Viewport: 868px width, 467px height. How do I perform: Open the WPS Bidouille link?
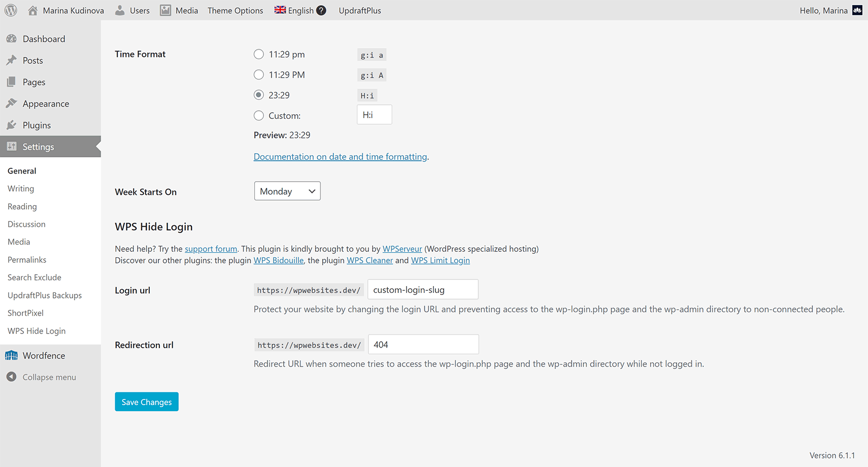coord(279,260)
